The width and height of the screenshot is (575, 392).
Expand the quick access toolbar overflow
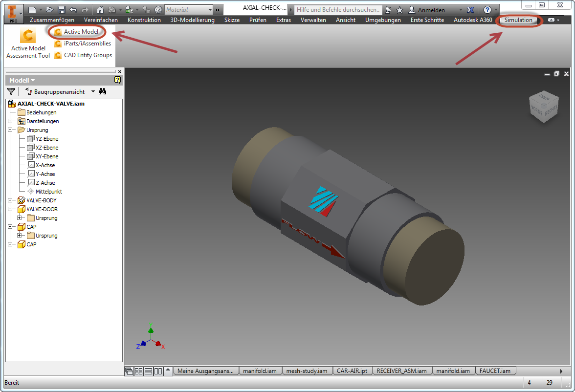pos(218,10)
